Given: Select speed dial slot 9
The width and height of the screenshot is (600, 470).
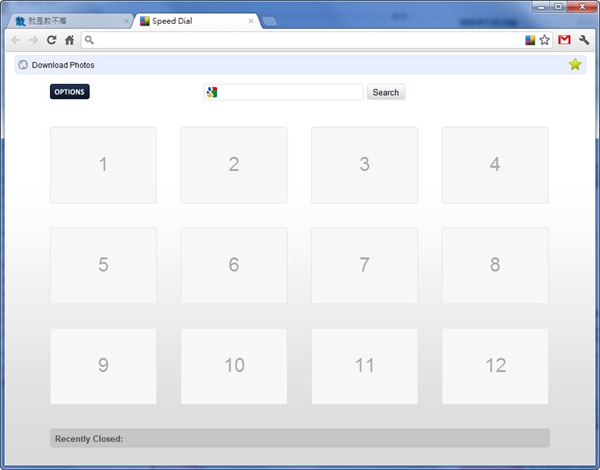Looking at the screenshot, I should 103,366.
